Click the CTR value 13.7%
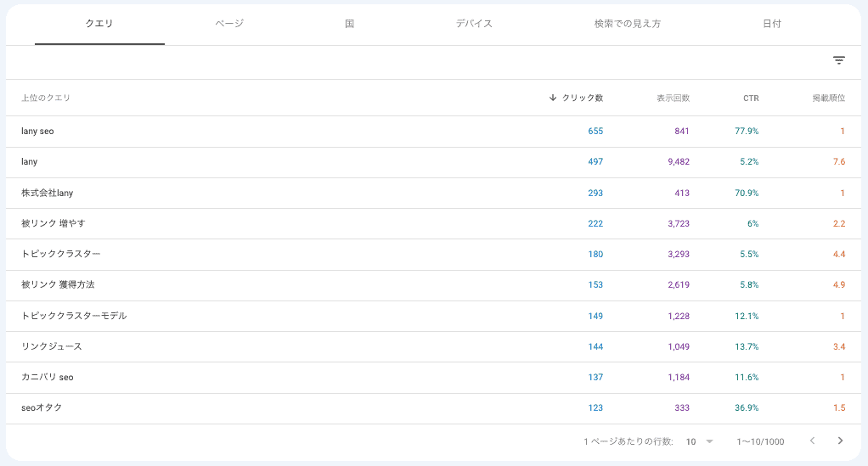Image resolution: width=868 pixels, height=466 pixels. (747, 346)
